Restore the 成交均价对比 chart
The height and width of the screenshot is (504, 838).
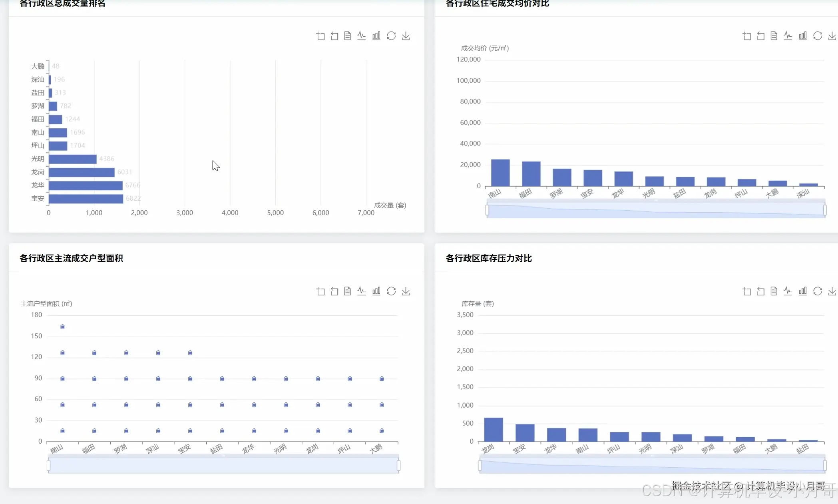pos(818,36)
